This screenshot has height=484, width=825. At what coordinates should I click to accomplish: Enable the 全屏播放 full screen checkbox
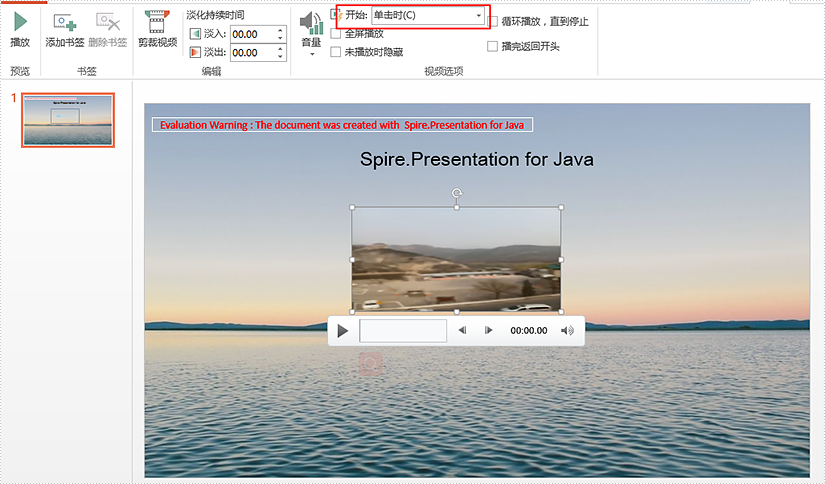coord(336,34)
